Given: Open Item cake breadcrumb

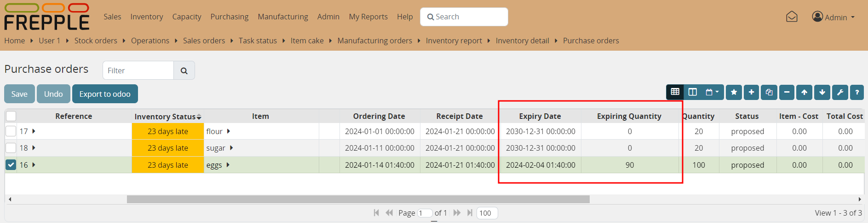Looking at the screenshot, I should point(307,41).
